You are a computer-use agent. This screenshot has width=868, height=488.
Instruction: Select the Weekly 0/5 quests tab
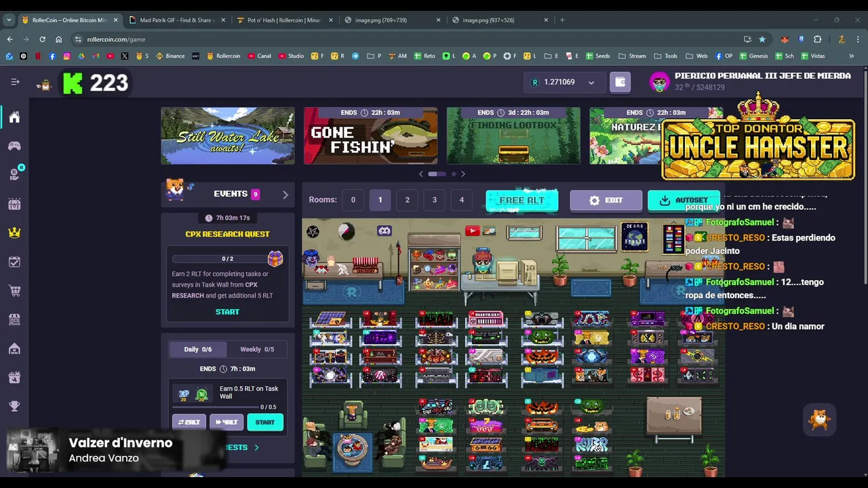[257, 349]
